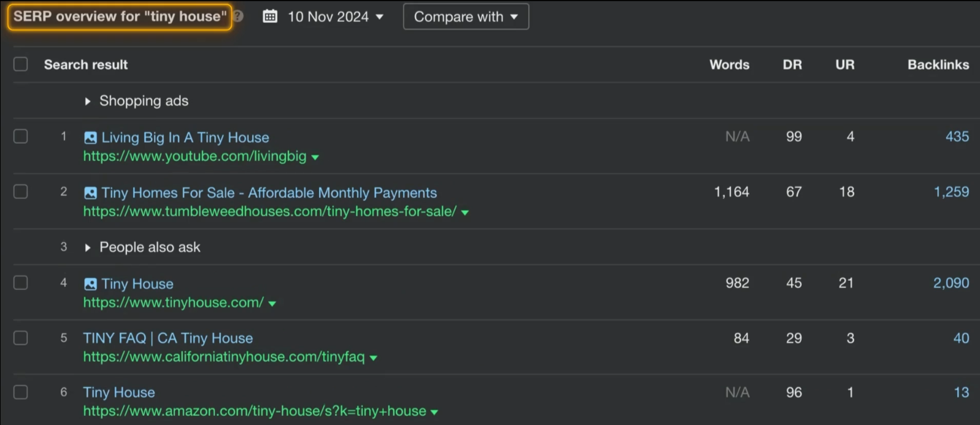Click the Words column header
The height and width of the screenshot is (425, 980).
[x=730, y=64]
